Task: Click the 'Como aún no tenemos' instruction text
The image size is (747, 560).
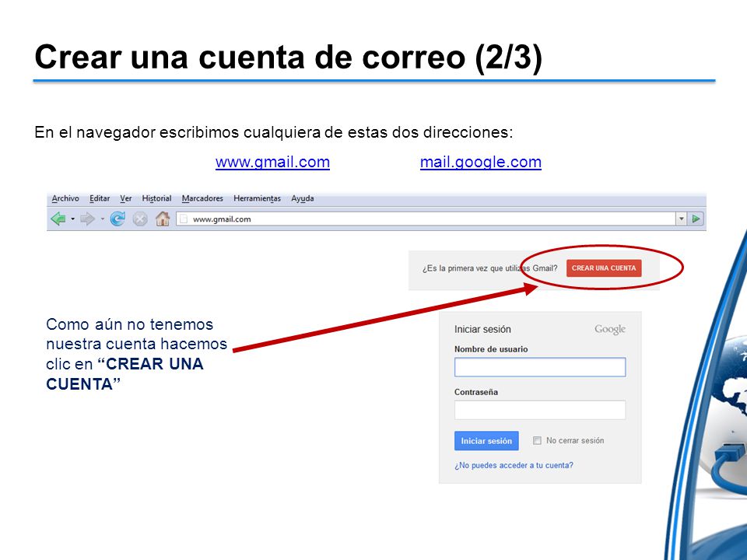Action: coord(136,354)
